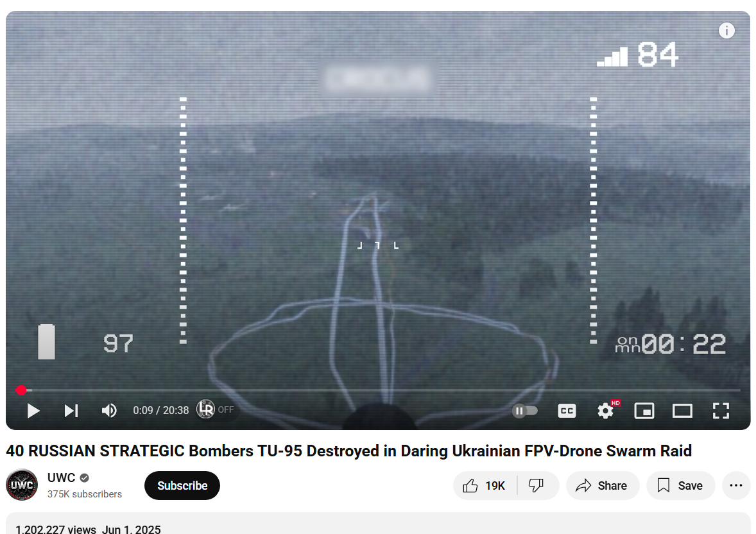The height and width of the screenshot is (534, 756).
Task: Subscribe to the UWC channel
Action: pos(182,485)
